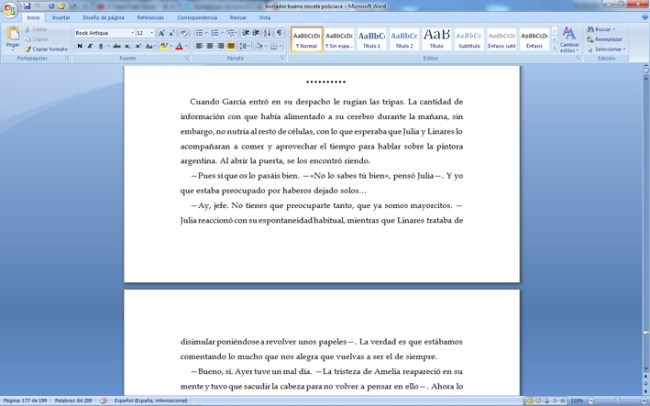650x406 pixels.
Task: Click the spelling check status bar icon
Action: tap(104, 401)
